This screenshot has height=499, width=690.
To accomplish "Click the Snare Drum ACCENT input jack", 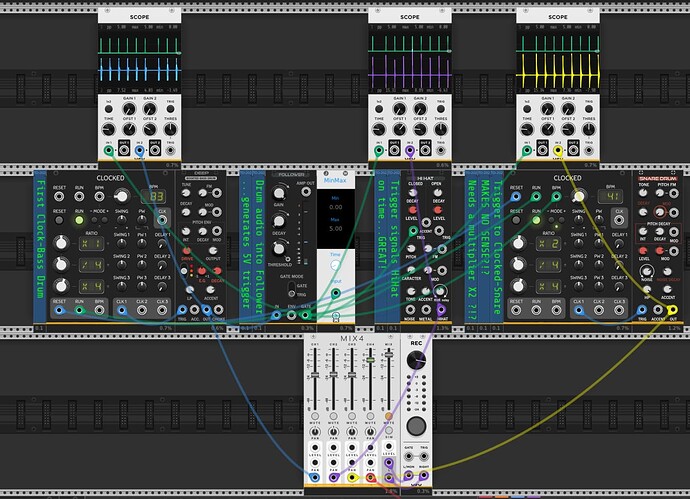I will pyautogui.click(x=658, y=310).
